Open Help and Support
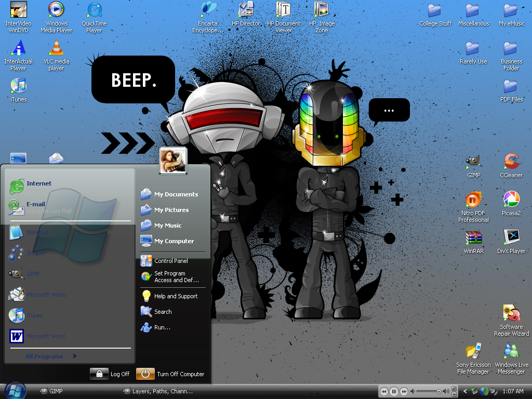Viewport: 532px width, 399px height. (172, 296)
